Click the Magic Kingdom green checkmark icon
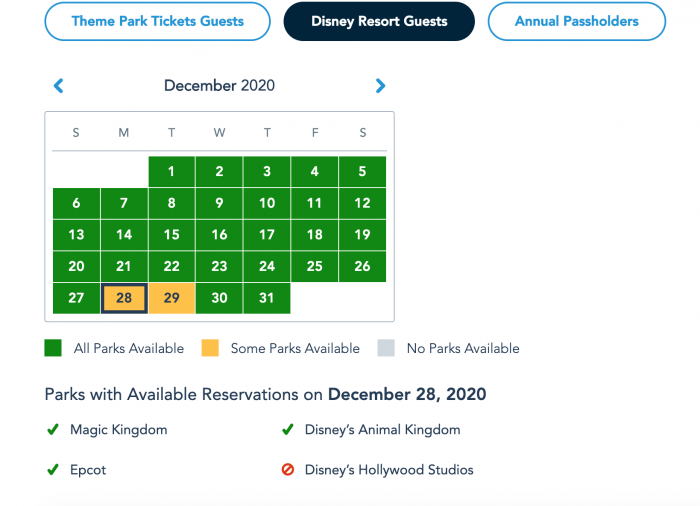This screenshot has height=506, width=700. 53,430
